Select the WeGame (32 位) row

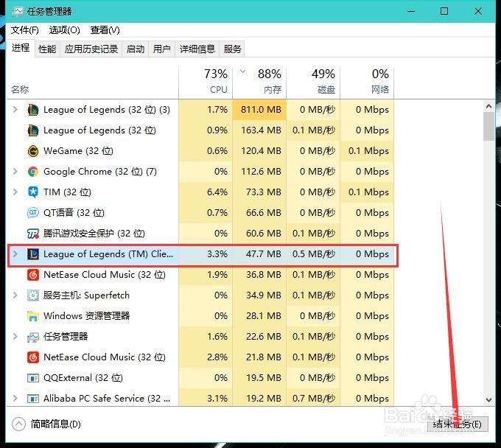(x=200, y=151)
